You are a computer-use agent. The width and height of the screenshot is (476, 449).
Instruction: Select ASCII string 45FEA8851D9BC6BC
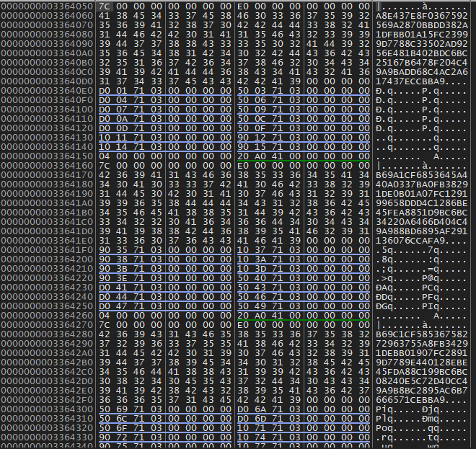422,213
